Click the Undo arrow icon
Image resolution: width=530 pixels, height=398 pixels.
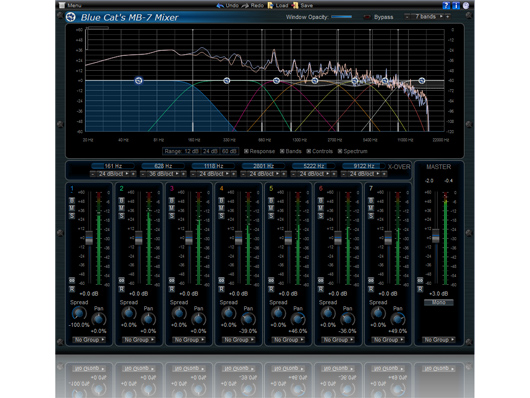point(220,5)
